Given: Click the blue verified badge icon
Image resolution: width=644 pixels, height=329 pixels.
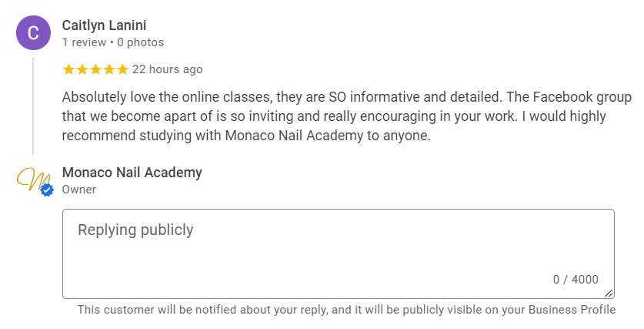Looking at the screenshot, I should click(x=47, y=190).
